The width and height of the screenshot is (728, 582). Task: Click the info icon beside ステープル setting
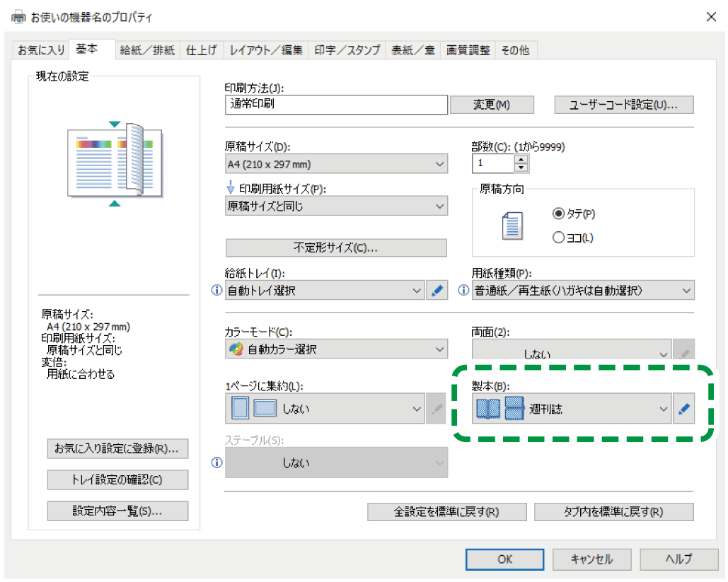coord(217,462)
